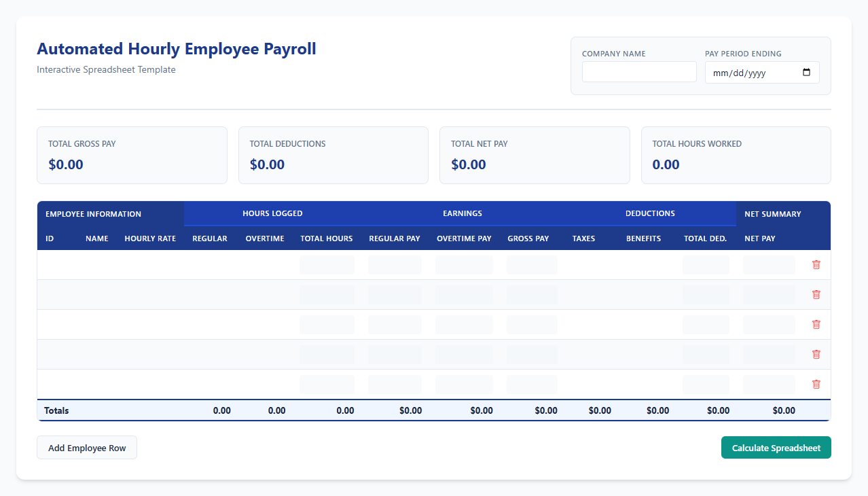868x496 pixels.
Task: Click the Deductions group header
Action: pyautogui.click(x=650, y=213)
